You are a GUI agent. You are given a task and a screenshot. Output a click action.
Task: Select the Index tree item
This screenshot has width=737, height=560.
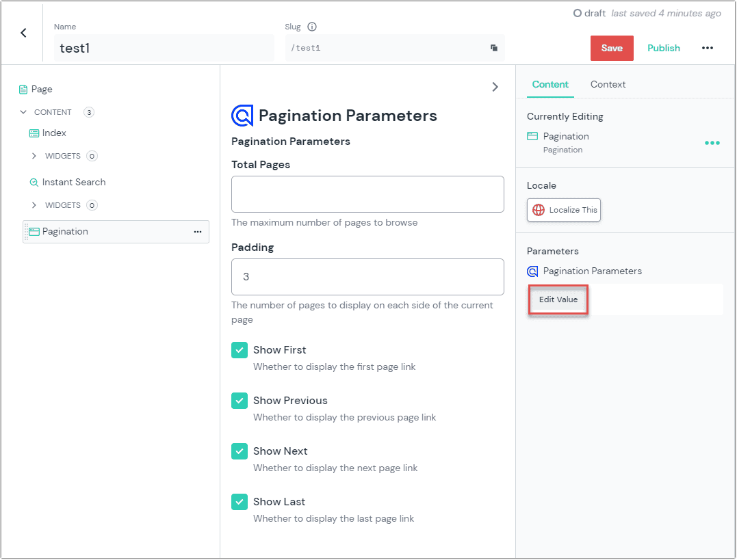(54, 133)
